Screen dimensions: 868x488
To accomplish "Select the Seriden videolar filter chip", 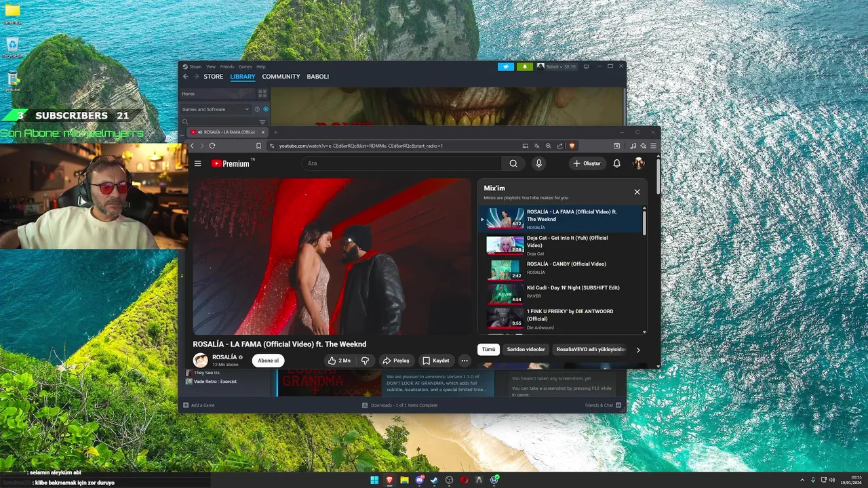I will (x=526, y=350).
